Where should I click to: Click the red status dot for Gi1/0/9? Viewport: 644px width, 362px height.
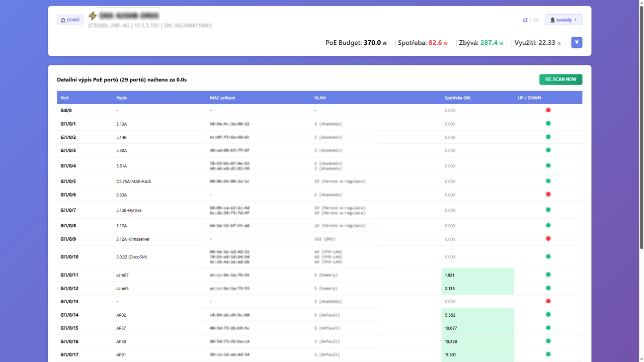tap(548, 239)
